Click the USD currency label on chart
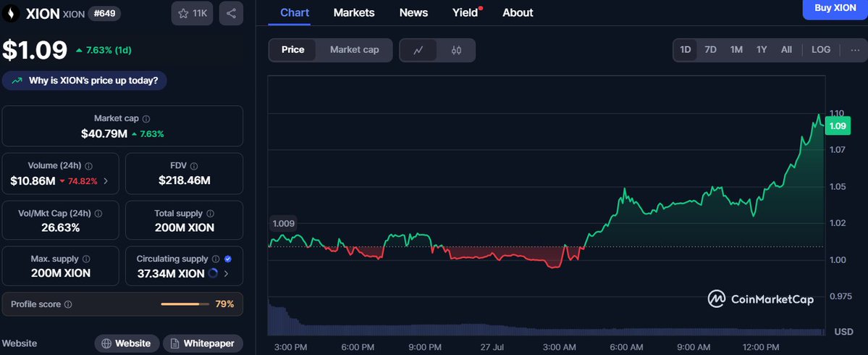The width and height of the screenshot is (868, 355). tap(843, 332)
